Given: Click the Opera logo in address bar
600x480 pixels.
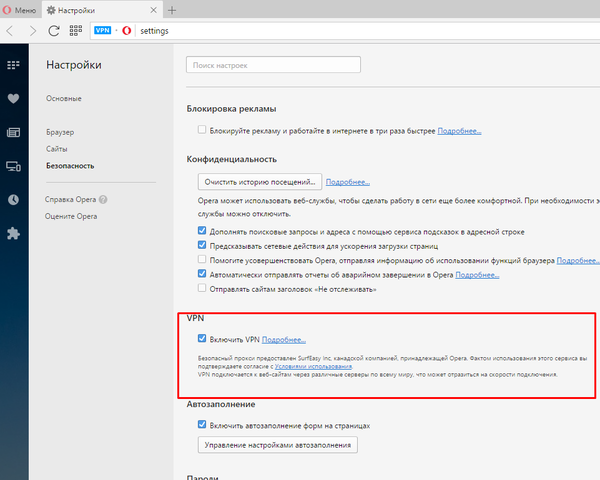Looking at the screenshot, I should pos(127,31).
